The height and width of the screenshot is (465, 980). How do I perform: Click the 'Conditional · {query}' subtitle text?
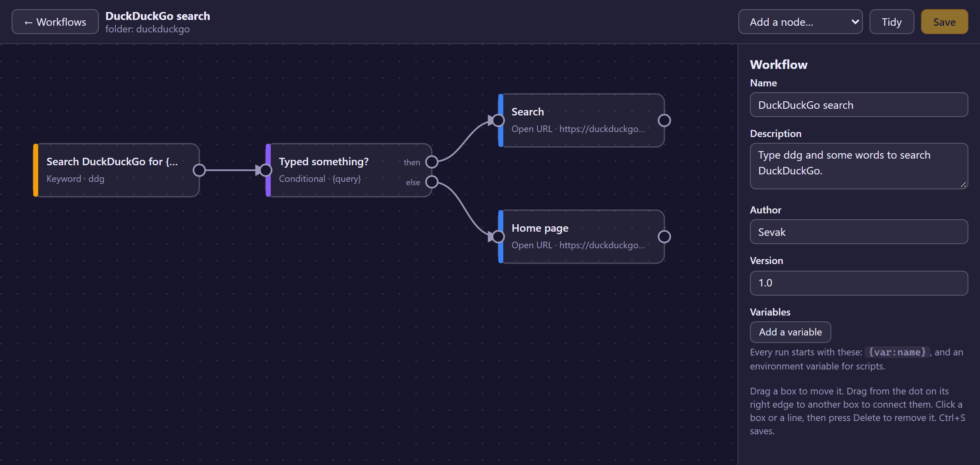coord(320,179)
